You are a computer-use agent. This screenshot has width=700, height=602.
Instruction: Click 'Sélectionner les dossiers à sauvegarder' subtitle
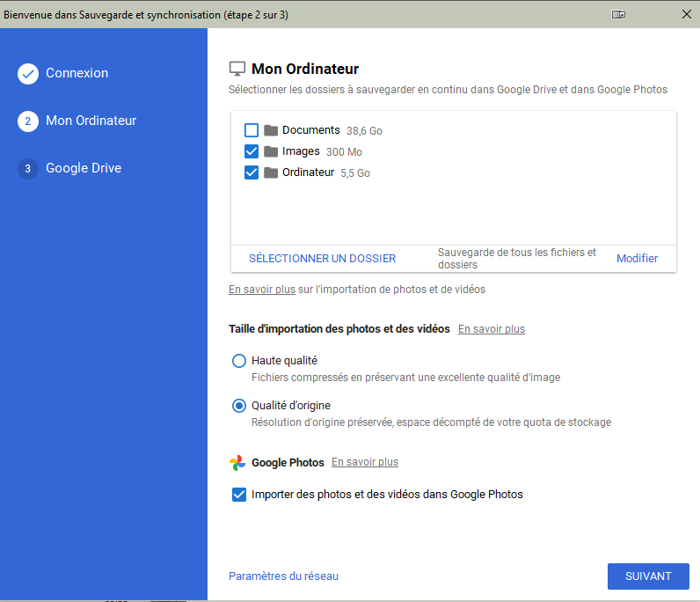(448, 90)
